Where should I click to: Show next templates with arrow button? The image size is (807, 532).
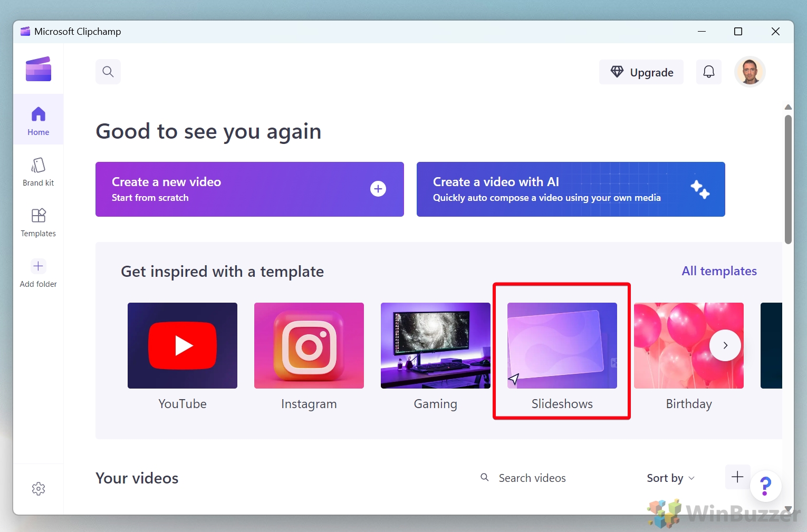[725, 345]
